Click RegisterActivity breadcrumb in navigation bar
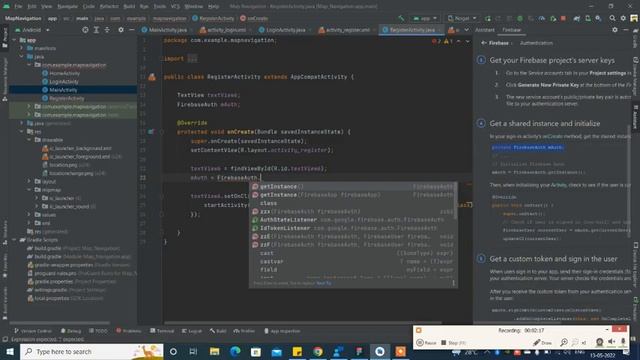The image size is (640, 360). pyautogui.click(x=213, y=18)
